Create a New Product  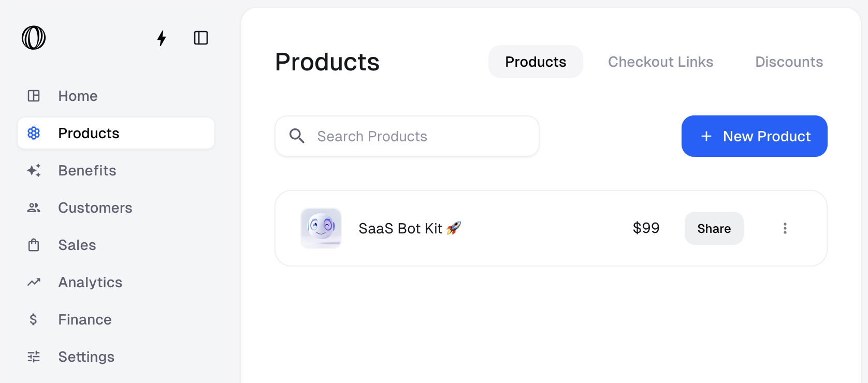[755, 136]
